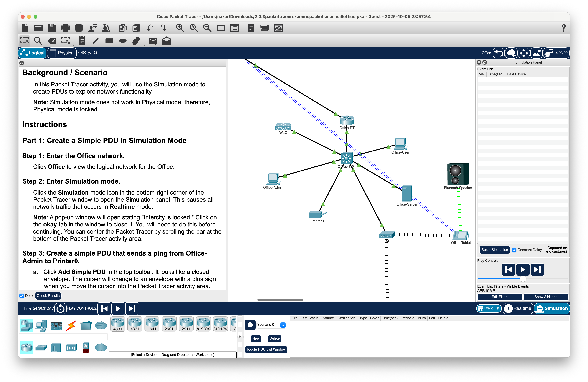Go back in bottom play controls
The width and height of the screenshot is (588, 382).
click(x=105, y=309)
